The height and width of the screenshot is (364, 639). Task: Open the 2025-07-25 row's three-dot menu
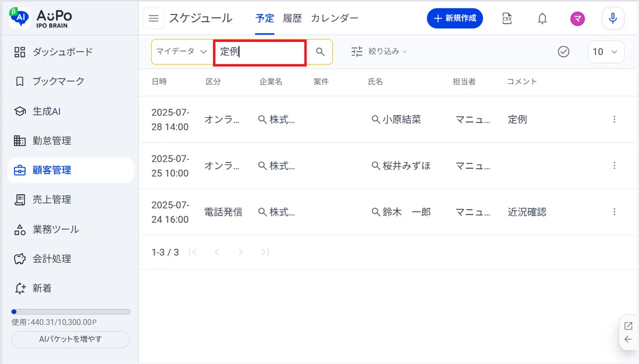tap(615, 166)
